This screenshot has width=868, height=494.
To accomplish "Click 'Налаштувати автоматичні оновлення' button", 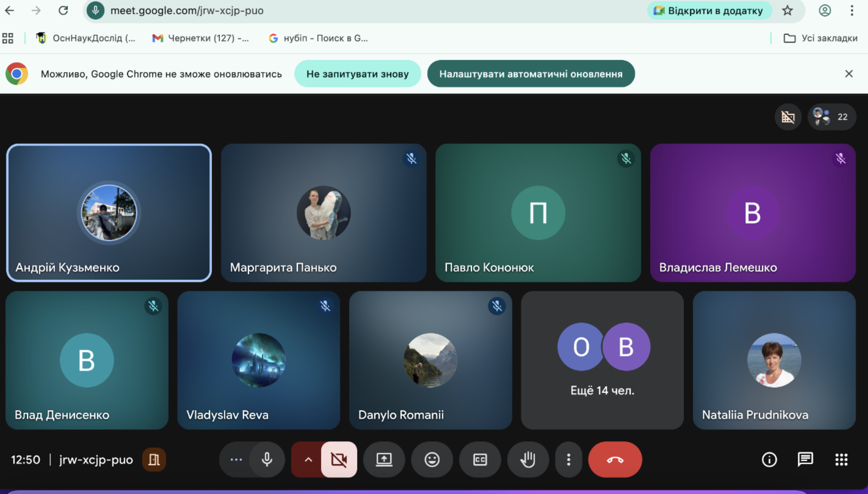I will (531, 74).
